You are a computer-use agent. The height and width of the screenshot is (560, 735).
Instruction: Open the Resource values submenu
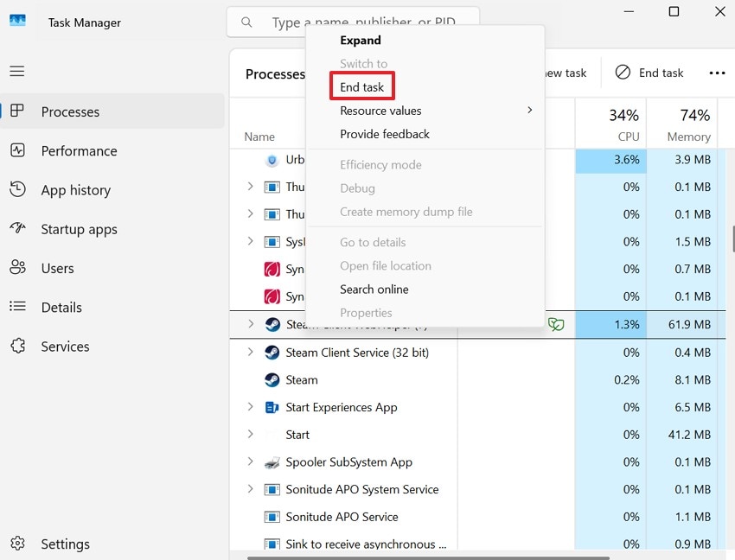[x=381, y=111]
